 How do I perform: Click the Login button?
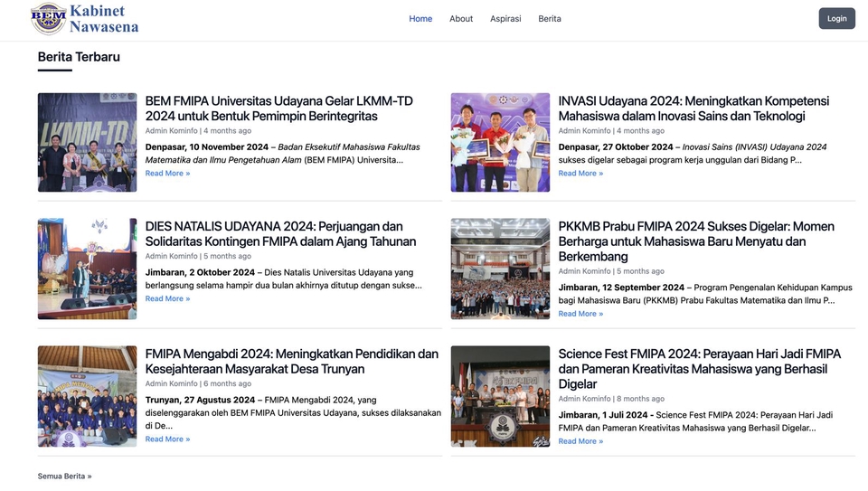[x=836, y=19]
